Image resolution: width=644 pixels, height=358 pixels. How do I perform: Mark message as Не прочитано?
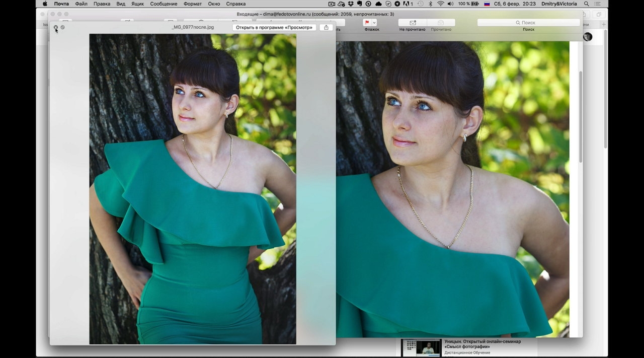(413, 23)
